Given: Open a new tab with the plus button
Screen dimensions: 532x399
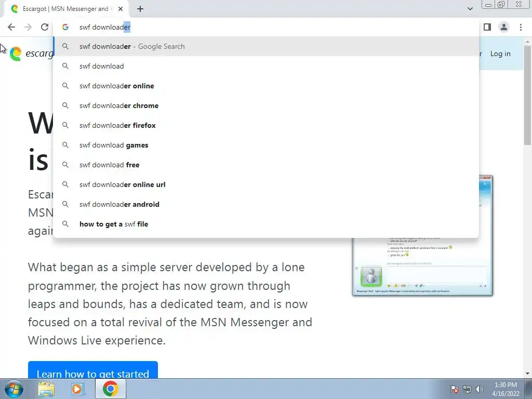Looking at the screenshot, I should (x=140, y=9).
